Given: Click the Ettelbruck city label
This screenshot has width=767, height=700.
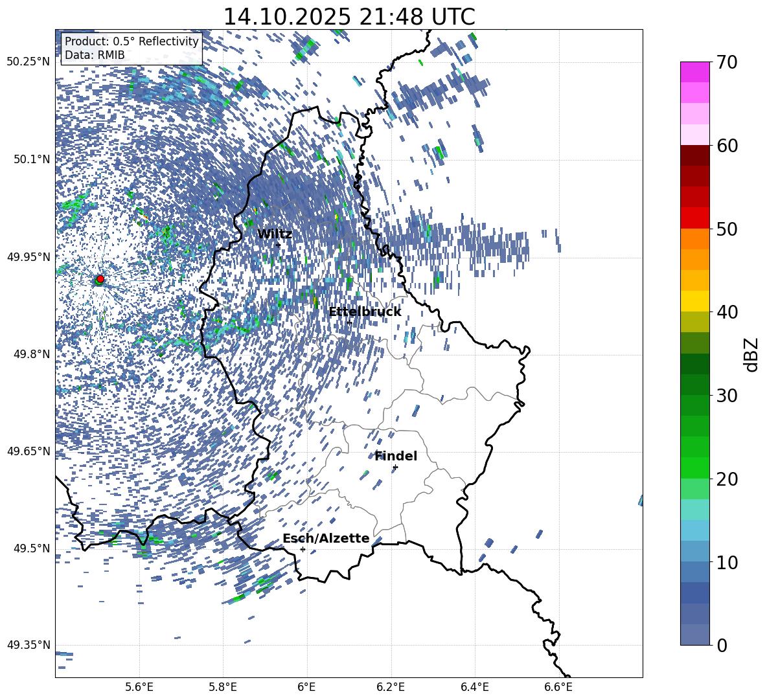Looking at the screenshot, I should tap(365, 312).
